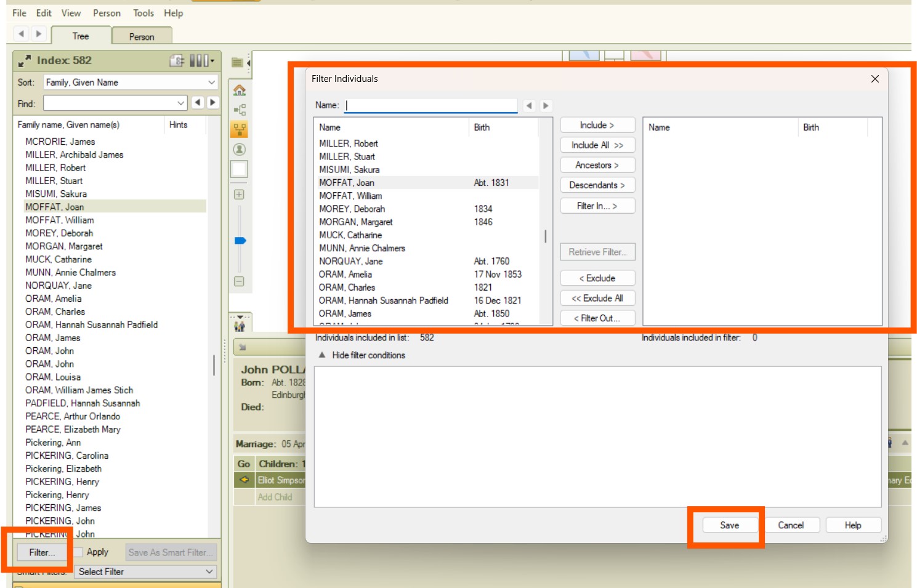Click the index bookmarks icon beside column options
This screenshot has height=588, width=917.
pyautogui.click(x=177, y=60)
